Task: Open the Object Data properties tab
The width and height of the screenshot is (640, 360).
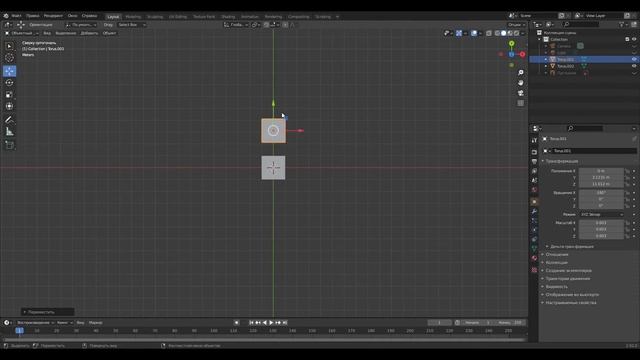Action: click(534, 248)
